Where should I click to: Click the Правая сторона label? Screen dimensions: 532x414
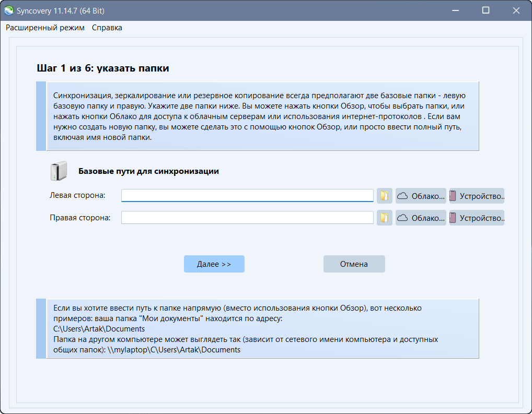click(x=80, y=218)
